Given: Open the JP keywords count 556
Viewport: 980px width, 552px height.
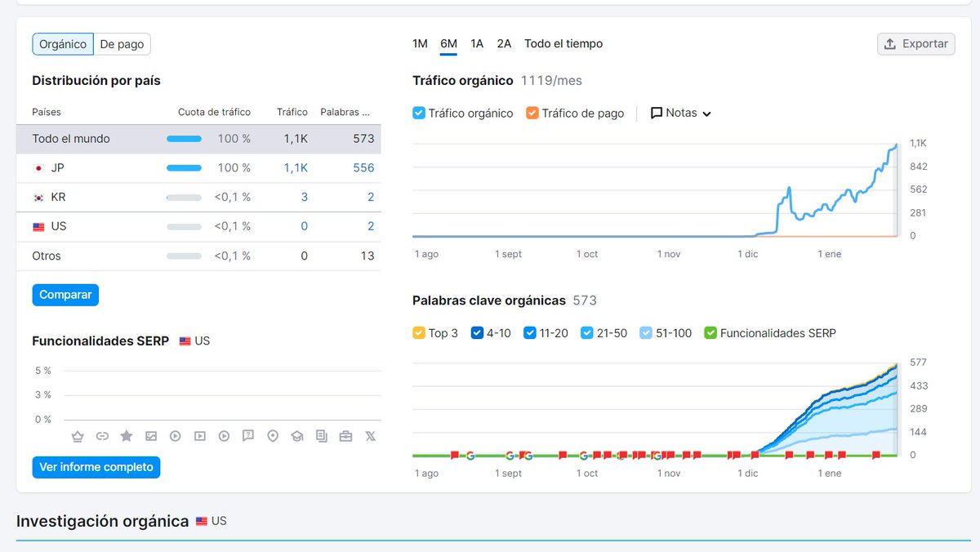Looking at the screenshot, I should [x=363, y=168].
